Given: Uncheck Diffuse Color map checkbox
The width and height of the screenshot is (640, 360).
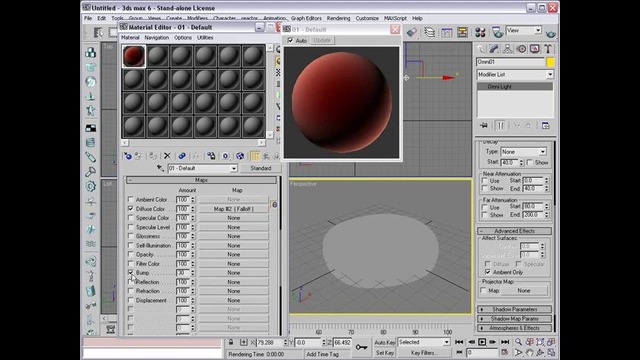Looking at the screenshot, I should (131, 209).
